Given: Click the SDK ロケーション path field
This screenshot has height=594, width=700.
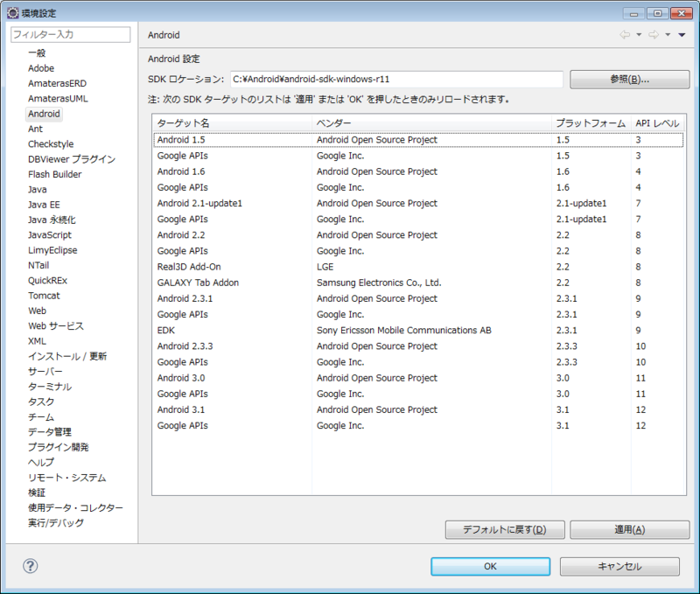Looking at the screenshot, I should pos(396,80).
